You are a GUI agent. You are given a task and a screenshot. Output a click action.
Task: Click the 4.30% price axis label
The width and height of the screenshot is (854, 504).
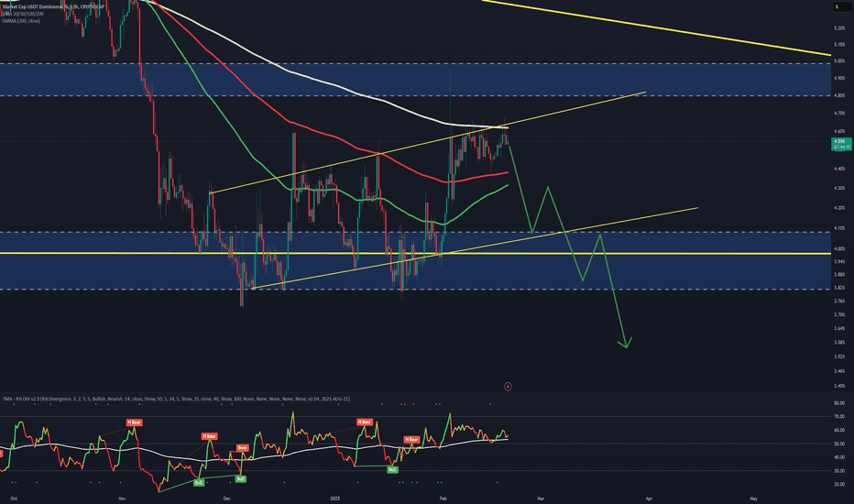[x=839, y=188]
